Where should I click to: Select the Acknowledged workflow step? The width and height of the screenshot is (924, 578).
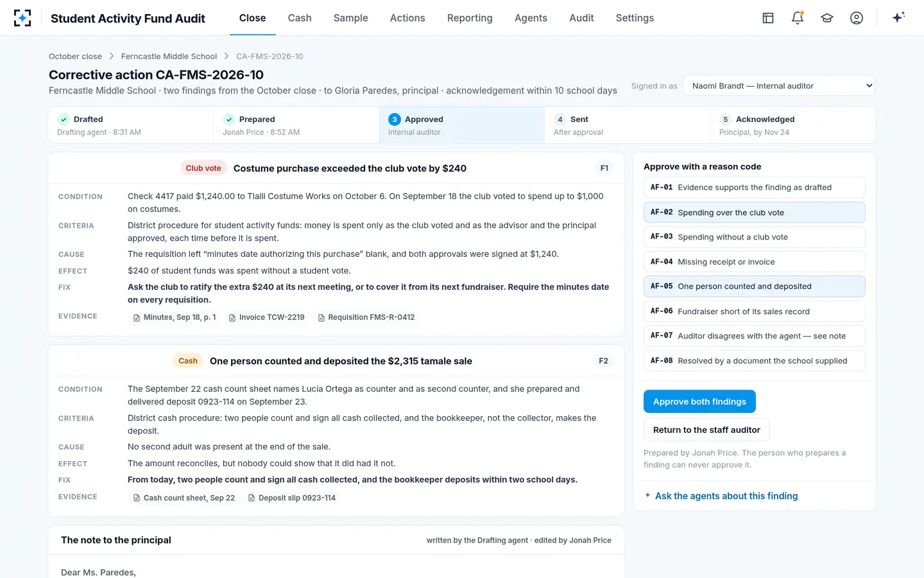pos(793,125)
